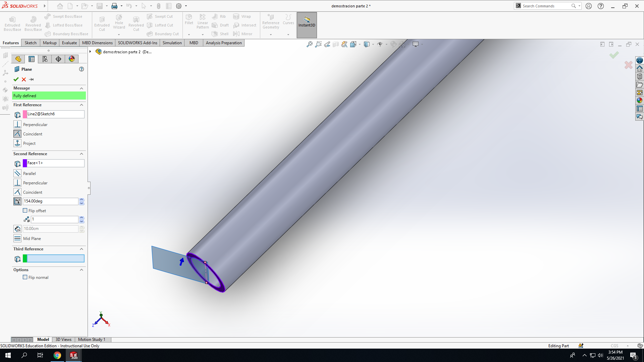Open the Evaluate tab
This screenshot has width=644, height=362.
(x=69, y=43)
